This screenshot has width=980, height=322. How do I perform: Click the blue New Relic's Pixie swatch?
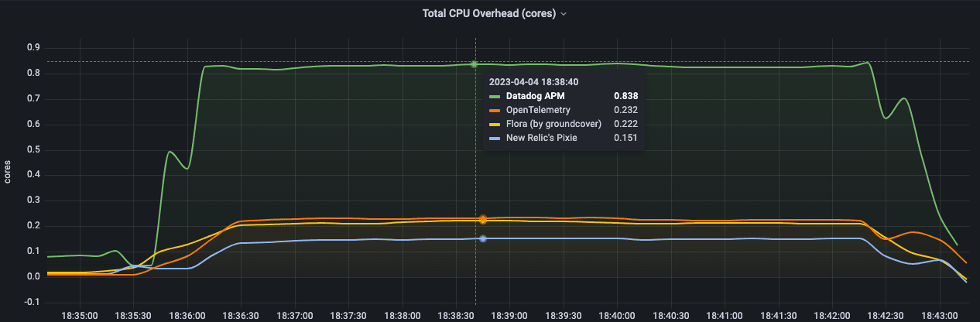495,139
